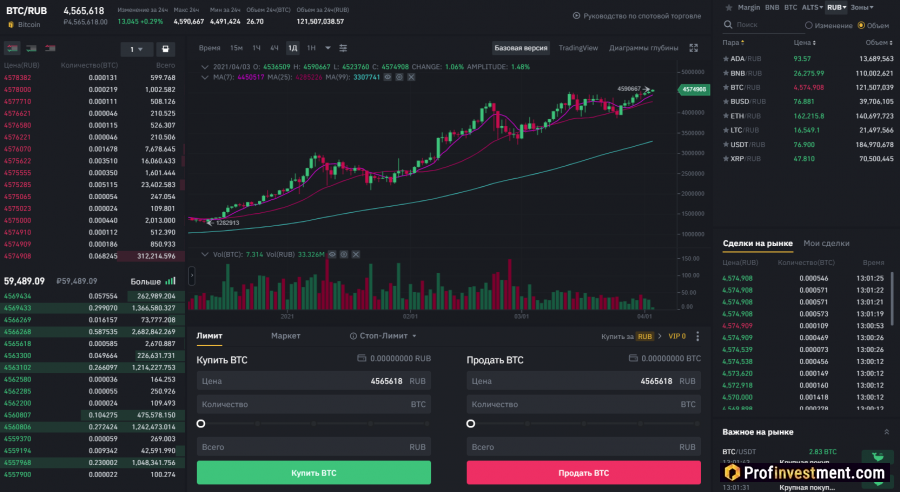Viewport: 900px width, 492px height.
Task: Click wallet icon beside BTC balance
Action: [x=633, y=358]
